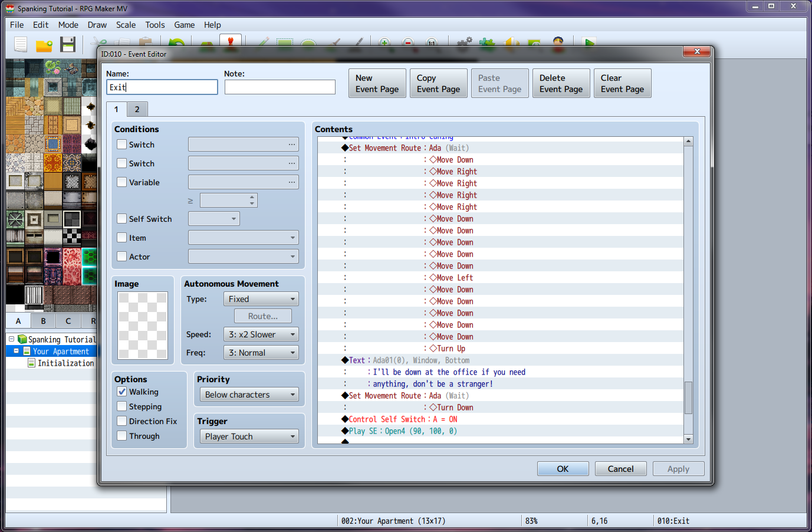Close the Event Editor dialog
The height and width of the screenshot is (532, 812).
coord(697,52)
